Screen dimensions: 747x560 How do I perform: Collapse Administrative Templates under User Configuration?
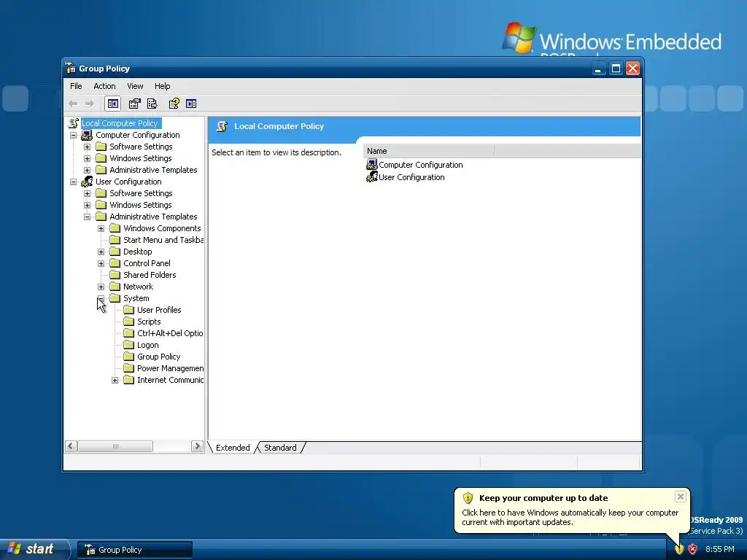click(x=88, y=217)
